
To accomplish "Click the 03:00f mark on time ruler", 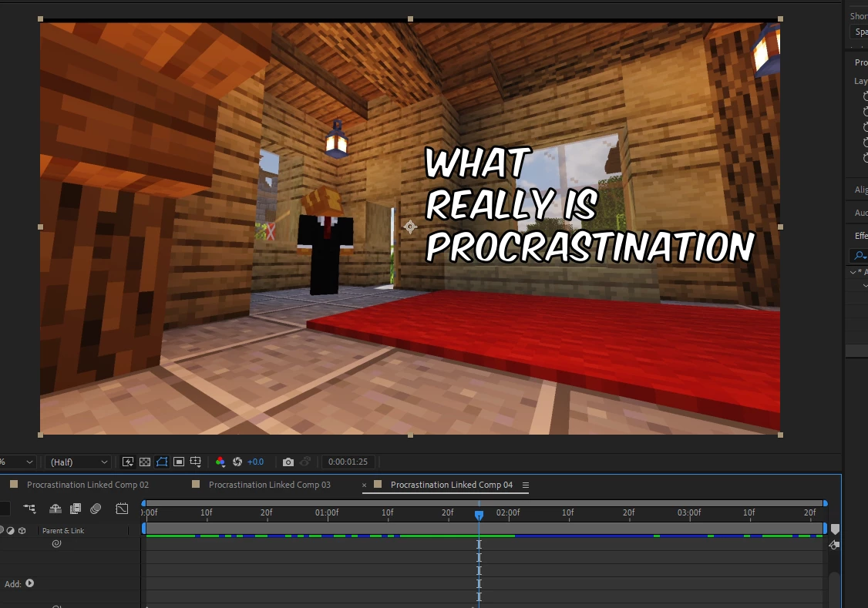I will [x=689, y=513].
